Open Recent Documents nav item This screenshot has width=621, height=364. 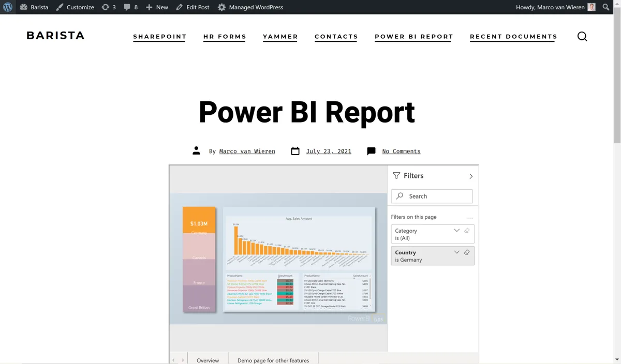click(x=513, y=37)
